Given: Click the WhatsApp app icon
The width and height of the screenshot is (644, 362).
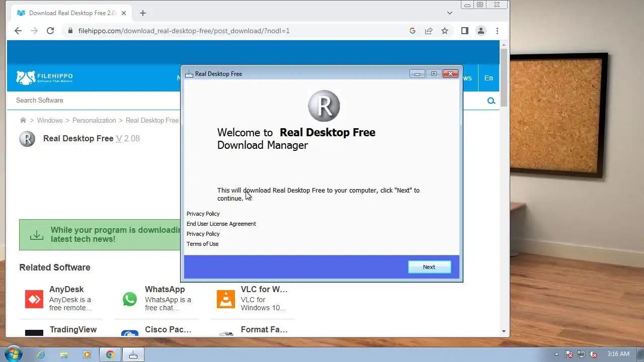Looking at the screenshot, I should (130, 299).
